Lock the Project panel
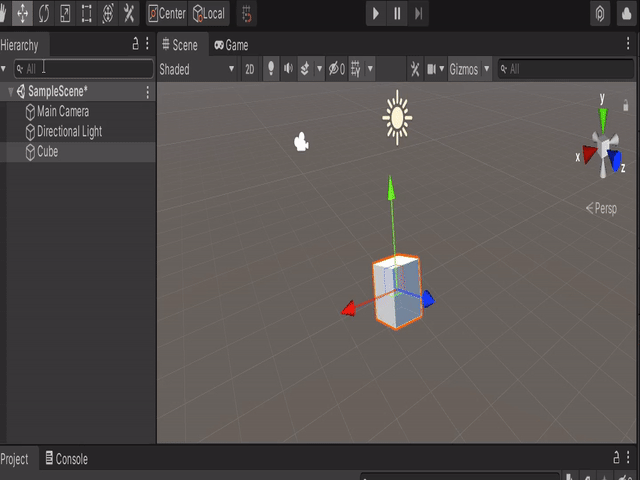Viewport: 640px width, 480px height. pyautogui.click(x=616, y=457)
